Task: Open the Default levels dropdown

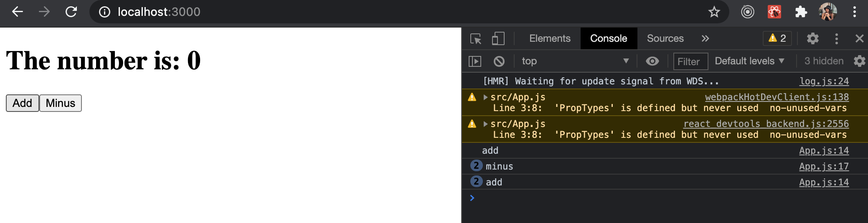Action: point(749,61)
